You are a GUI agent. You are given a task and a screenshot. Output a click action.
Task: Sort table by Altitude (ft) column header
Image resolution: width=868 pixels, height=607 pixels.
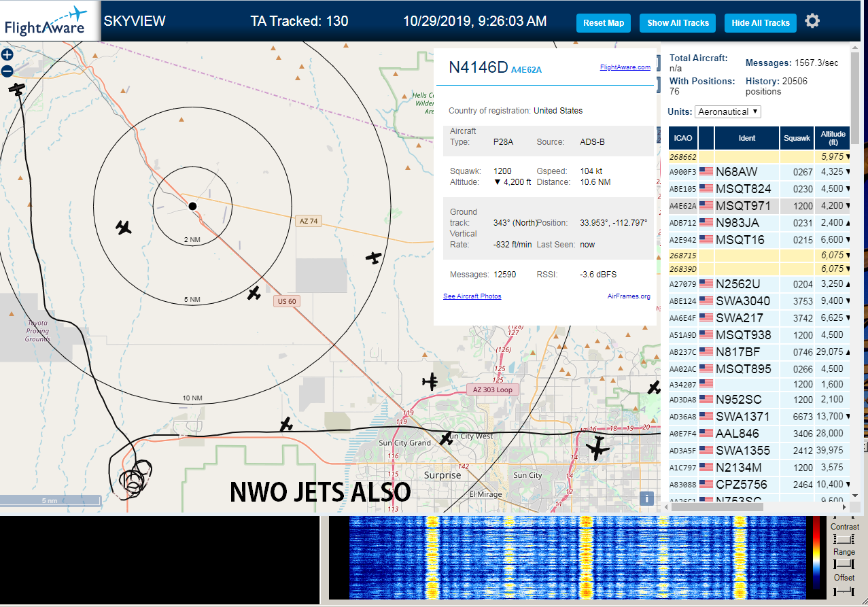coord(833,138)
